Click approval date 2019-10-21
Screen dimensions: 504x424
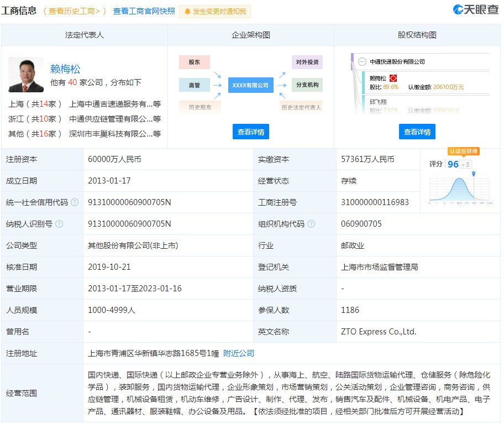109,267
